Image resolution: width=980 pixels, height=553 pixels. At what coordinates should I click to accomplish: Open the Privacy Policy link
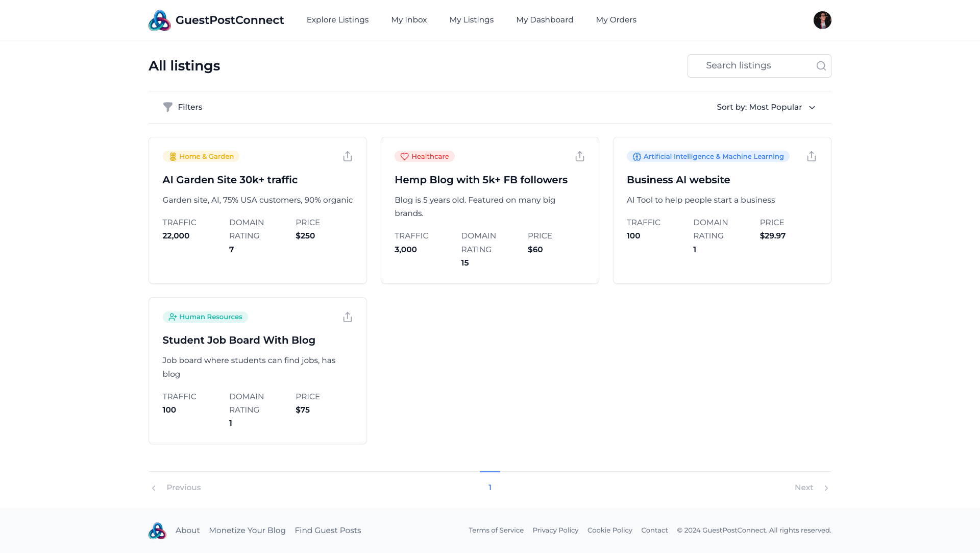click(x=555, y=531)
